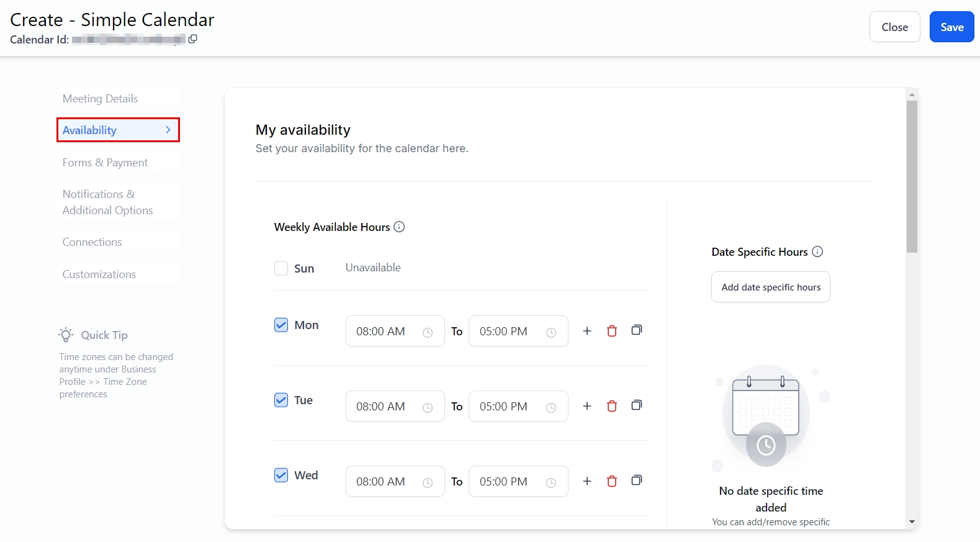This screenshot has height=542, width=980.
Task: Uncheck the Tue availability checkbox
Action: tap(281, 400)
